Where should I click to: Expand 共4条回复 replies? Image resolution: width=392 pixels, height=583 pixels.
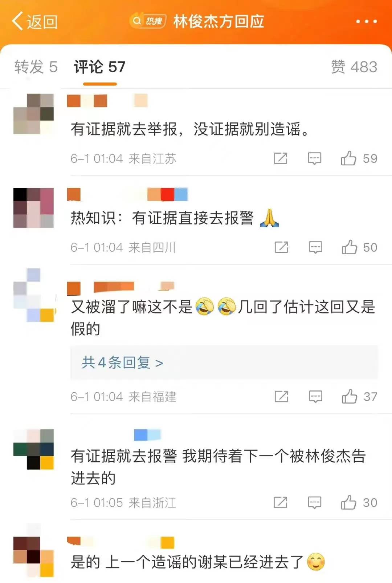pyautogui.click(x=122, y=363)
